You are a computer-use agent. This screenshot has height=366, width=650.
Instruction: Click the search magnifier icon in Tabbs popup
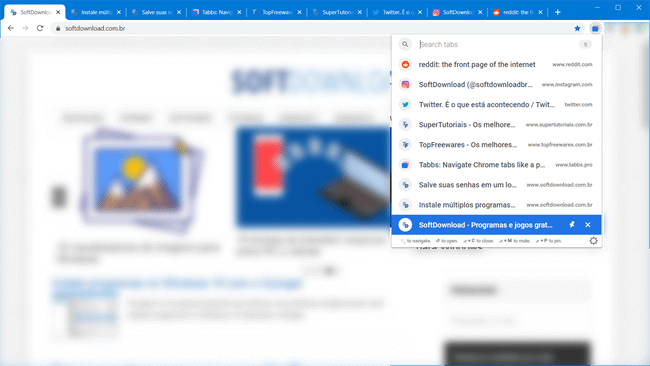(405, 44)
